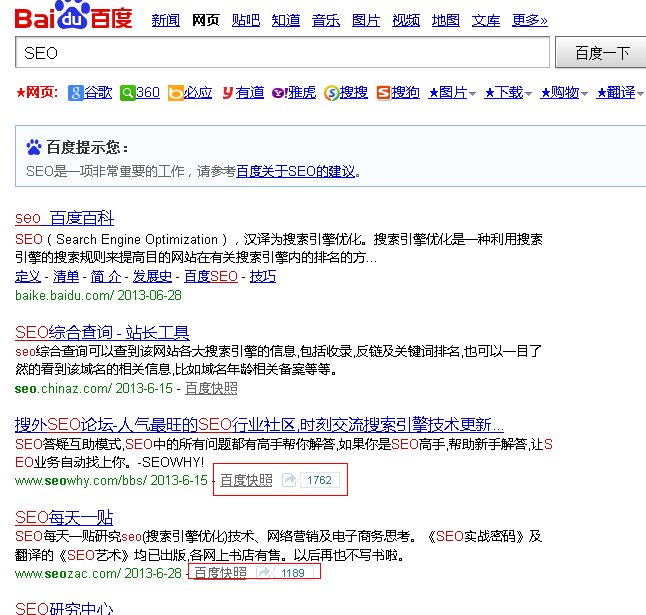Image resolution: width=646 pixels, height=615 pixels.
Task: Click the 1189 share count
Action: (x=293, y=573)
